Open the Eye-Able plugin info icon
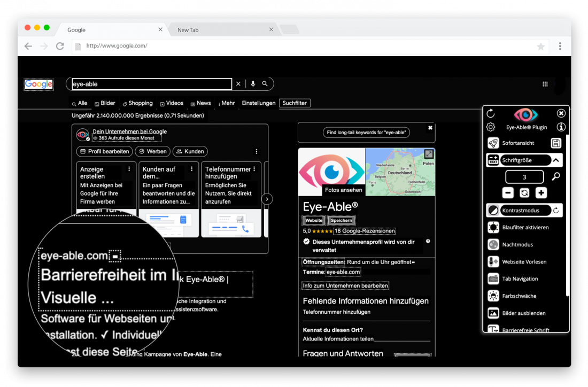Screen dimensions: 588x387 click(561, 127)
